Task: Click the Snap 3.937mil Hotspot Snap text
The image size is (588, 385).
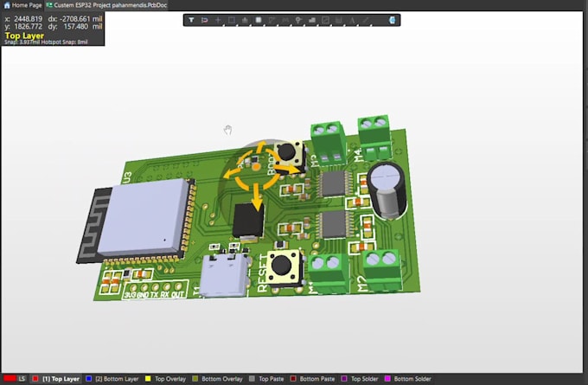Action: point(46,42)
